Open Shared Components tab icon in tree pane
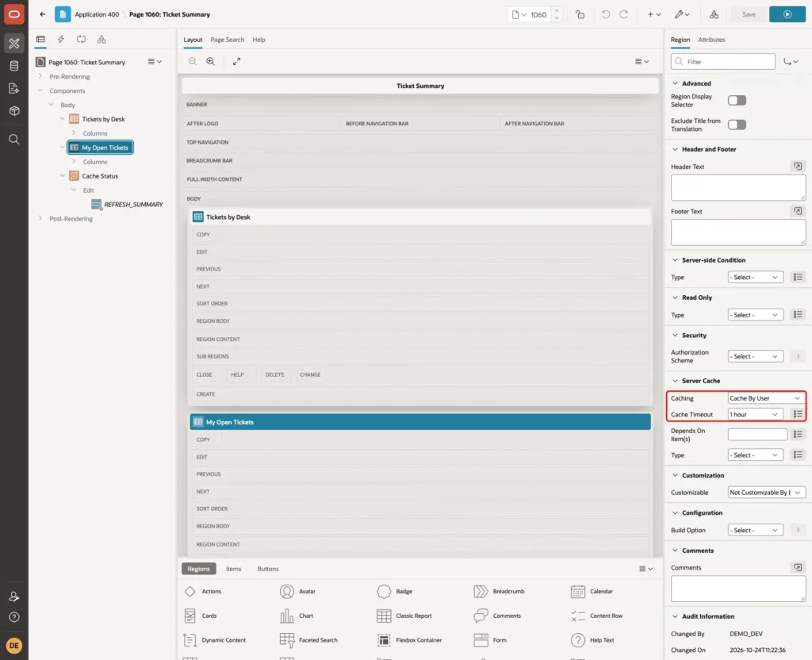This screenshot has width=812, height=660. [x=101, y=40]
